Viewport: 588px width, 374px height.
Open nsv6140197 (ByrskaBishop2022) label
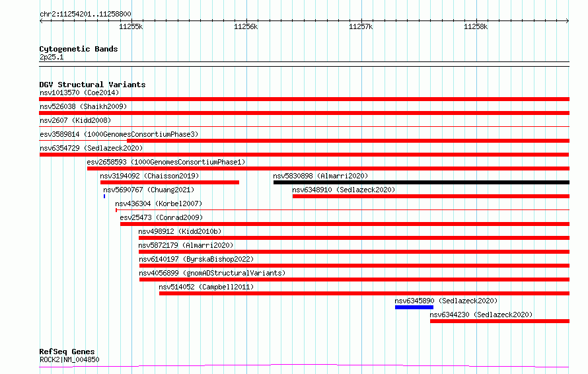tap(196, 259)
